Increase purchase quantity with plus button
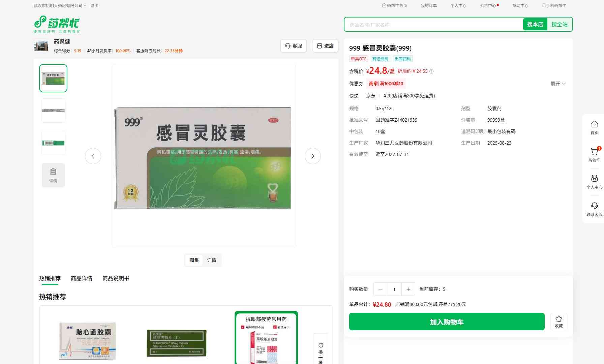The width and height of the screenshot is (604, 364). click(408, 289)
